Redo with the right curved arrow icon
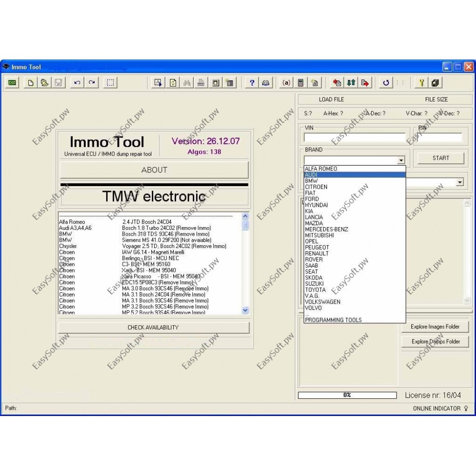 click(92, 82)
